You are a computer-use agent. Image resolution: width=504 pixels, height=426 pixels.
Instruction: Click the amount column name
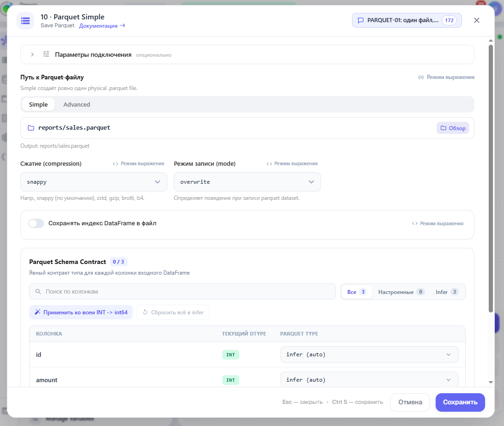click(x=47, y=380)
